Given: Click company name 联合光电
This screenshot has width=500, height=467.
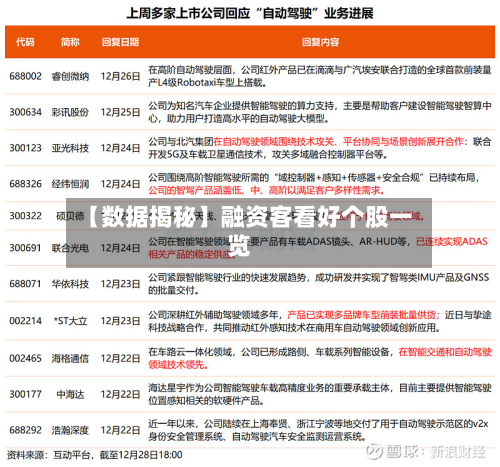Looking at the screenshot, I should (x=70, y=248).
